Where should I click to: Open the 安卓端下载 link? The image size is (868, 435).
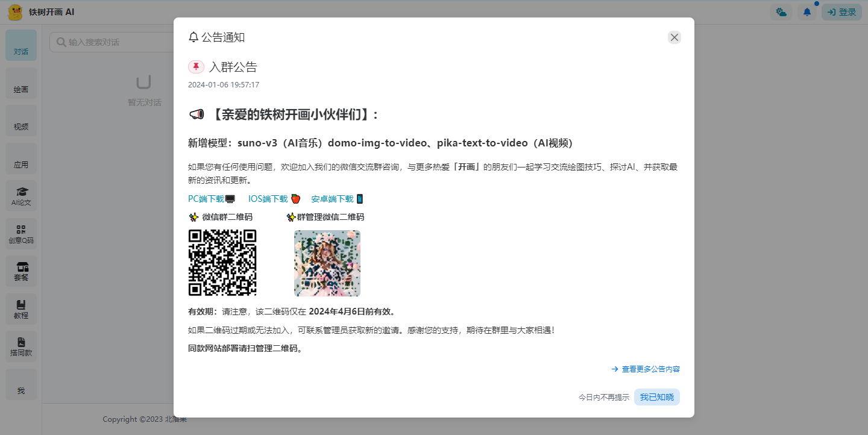pos(338,199)
